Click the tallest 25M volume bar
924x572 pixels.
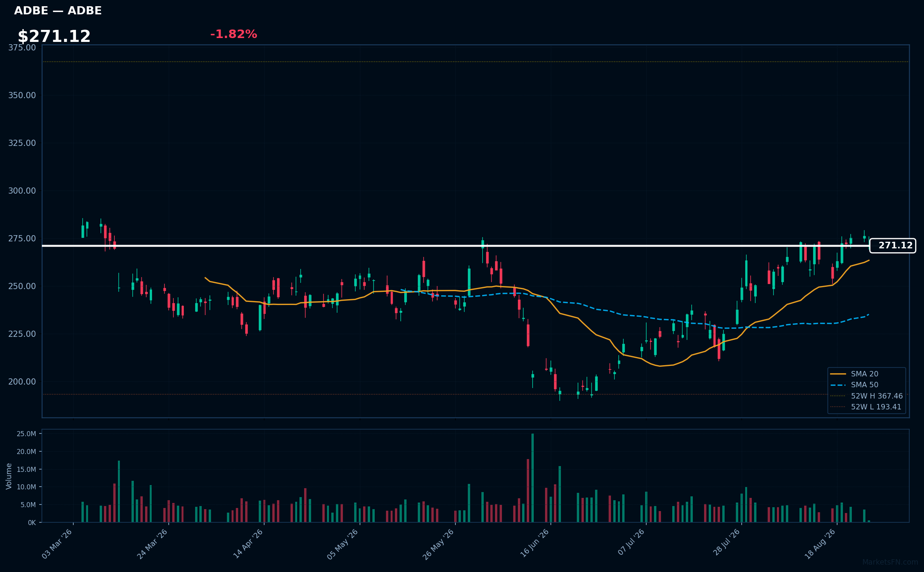[533, 478]
